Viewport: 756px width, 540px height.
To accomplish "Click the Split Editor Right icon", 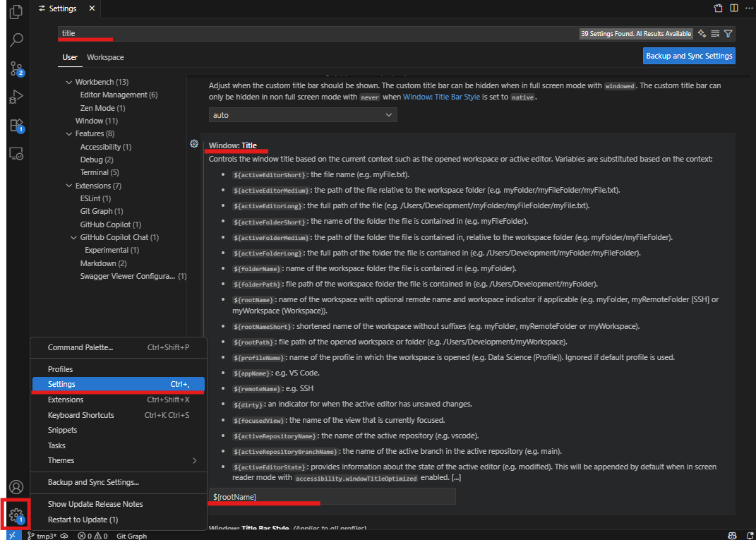I will click(x=734, y=8).
